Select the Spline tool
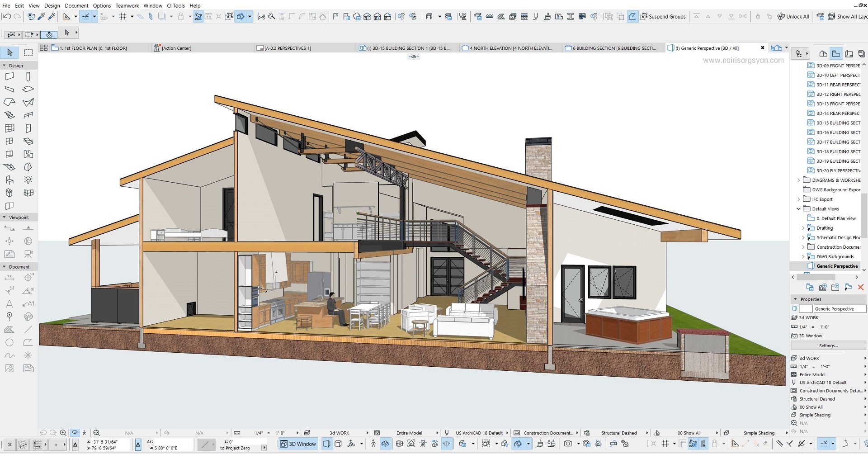Image resolution: width=868 pixels, height=454 pixels. tap(9, 355)
